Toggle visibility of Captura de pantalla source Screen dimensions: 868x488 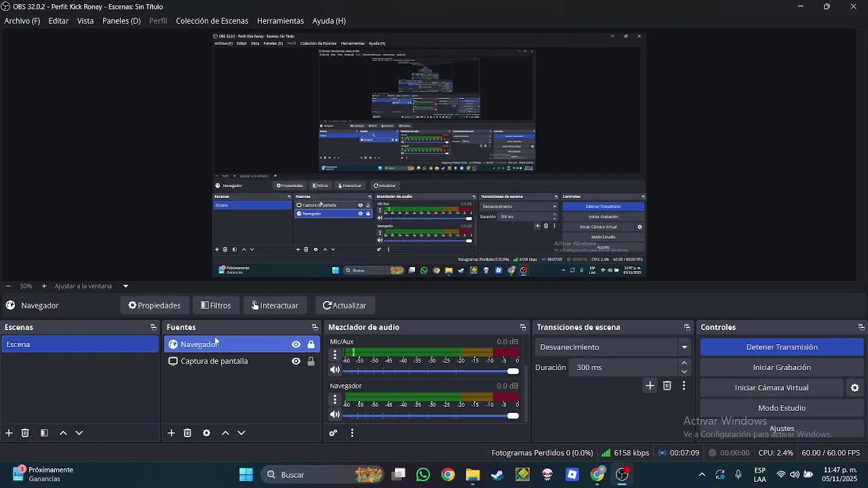(296, 361)
